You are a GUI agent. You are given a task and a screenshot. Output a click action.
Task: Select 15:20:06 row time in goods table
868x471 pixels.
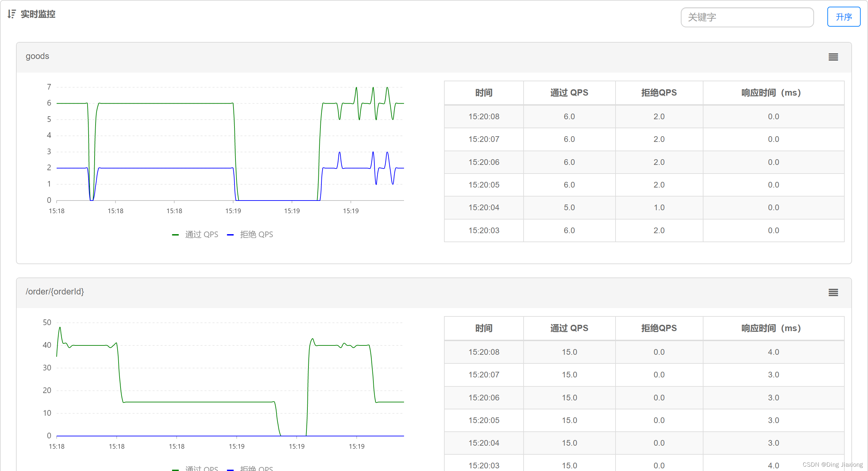point(484,162)
